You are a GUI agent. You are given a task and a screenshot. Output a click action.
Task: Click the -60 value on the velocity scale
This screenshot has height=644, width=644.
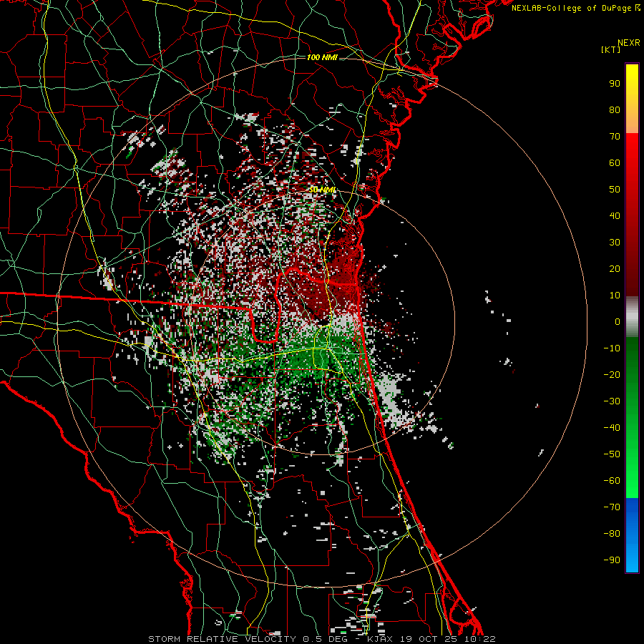(612, 481)
